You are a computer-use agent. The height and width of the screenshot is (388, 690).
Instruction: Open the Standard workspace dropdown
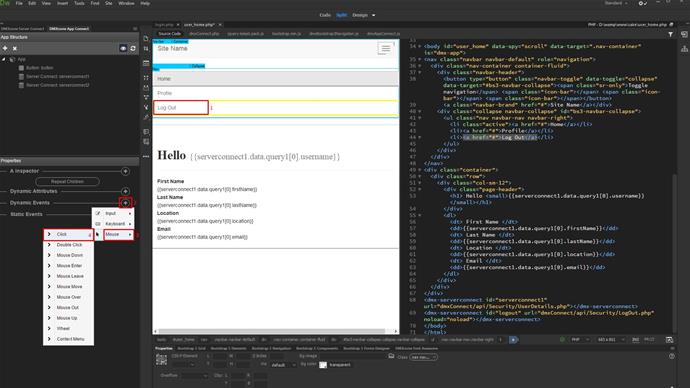point(616,3)
